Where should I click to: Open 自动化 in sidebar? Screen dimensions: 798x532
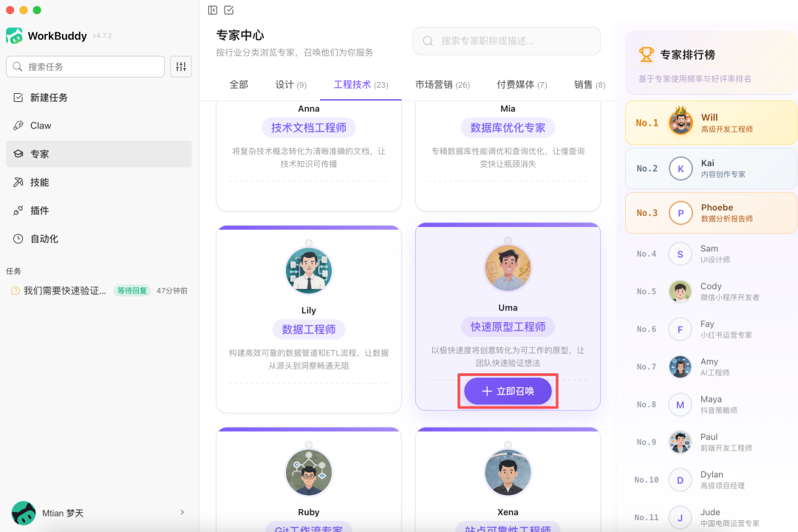(99, 239)
